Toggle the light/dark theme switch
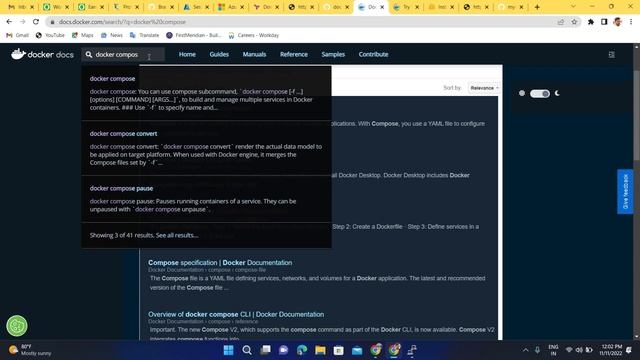The height and width of the screenshot is (360, 640). click(540, 93)
